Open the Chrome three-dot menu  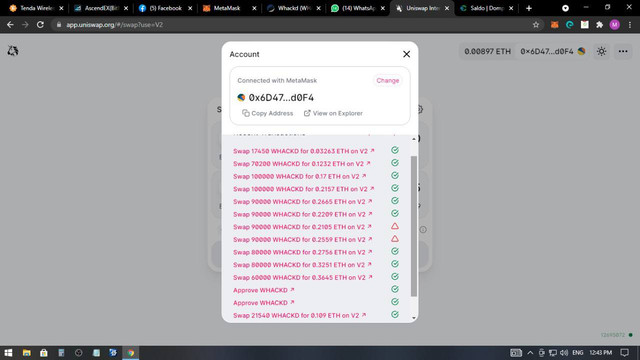point(630,25)
